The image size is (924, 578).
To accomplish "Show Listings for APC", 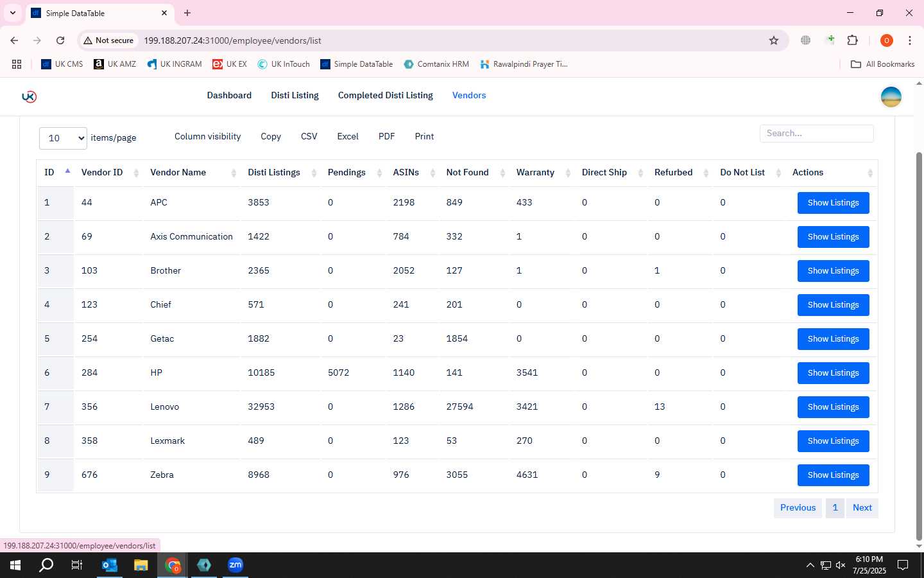I will pyautogui.click(x=833, y=203).
